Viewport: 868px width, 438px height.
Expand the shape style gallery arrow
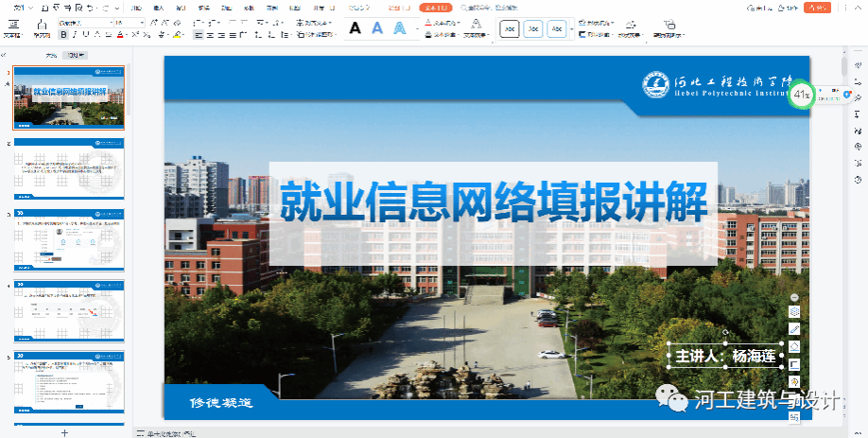[x=572, y=28]
